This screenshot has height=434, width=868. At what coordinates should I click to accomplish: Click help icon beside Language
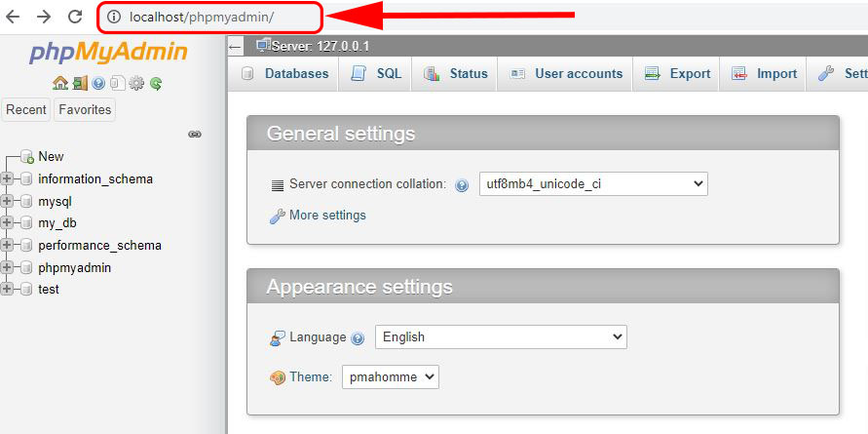tap(358, 338)
